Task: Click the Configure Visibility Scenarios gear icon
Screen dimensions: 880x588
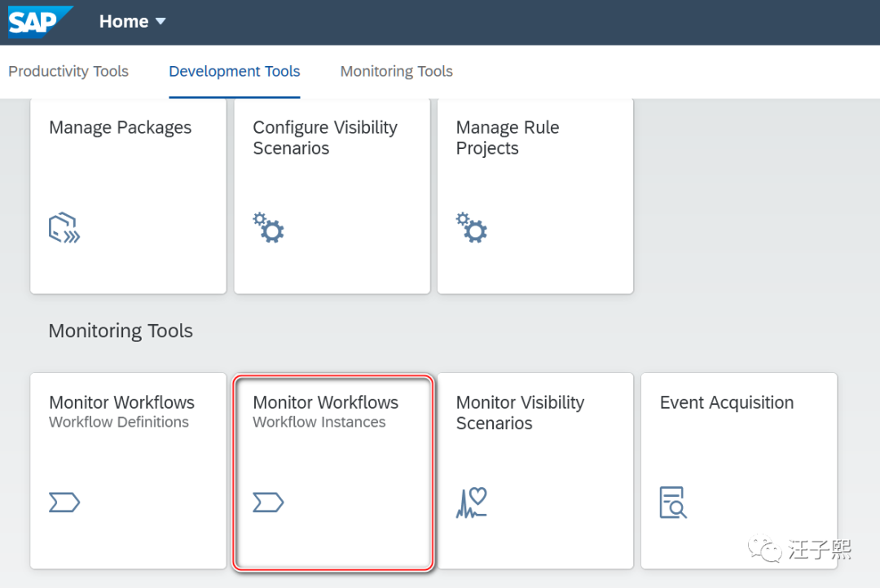Action: coord(267,227)
